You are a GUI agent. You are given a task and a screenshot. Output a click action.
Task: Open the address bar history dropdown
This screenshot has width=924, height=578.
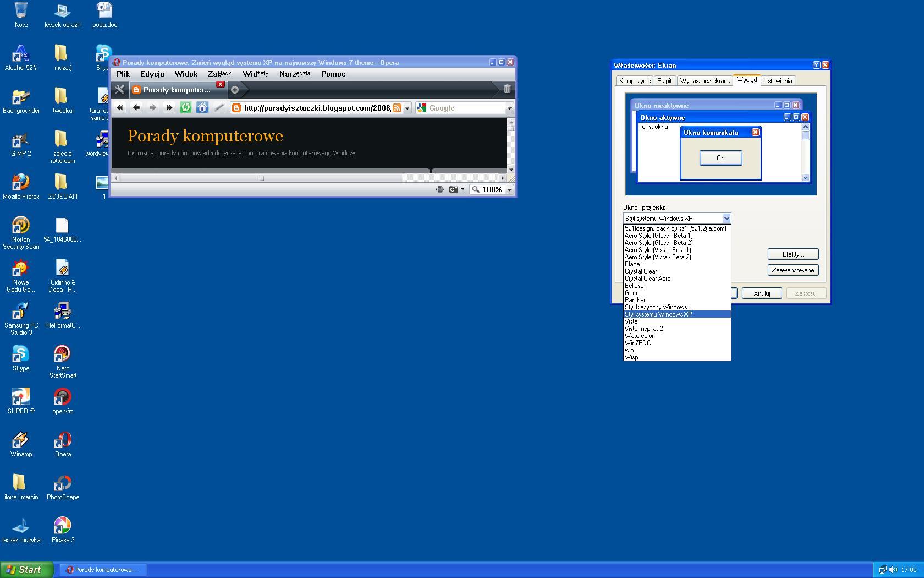click(x=408, y=108)
